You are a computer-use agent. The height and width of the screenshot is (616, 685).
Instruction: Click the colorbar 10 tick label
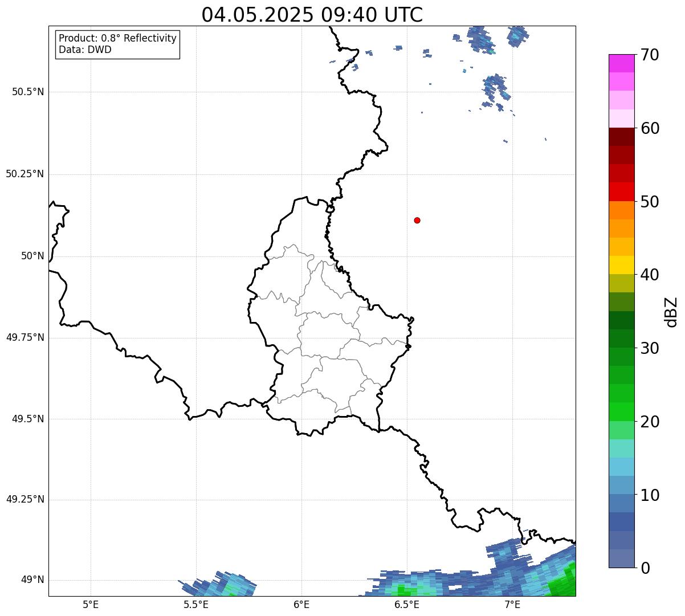click(650, 495)
